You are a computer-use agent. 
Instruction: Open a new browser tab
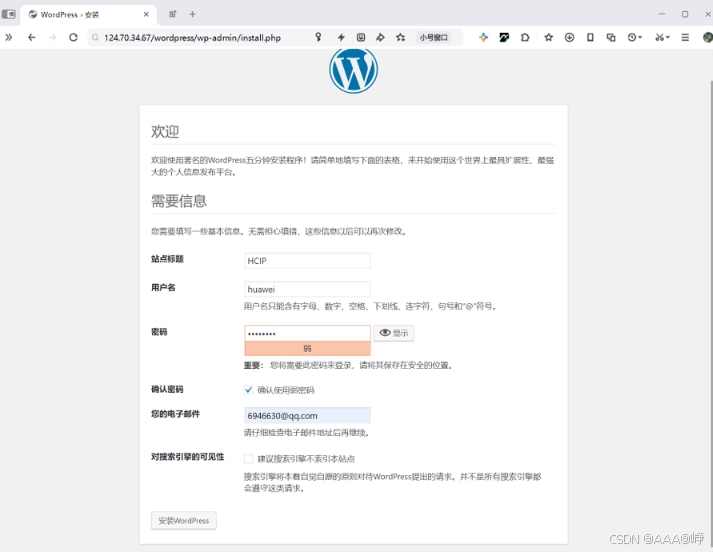coord(192,14)
